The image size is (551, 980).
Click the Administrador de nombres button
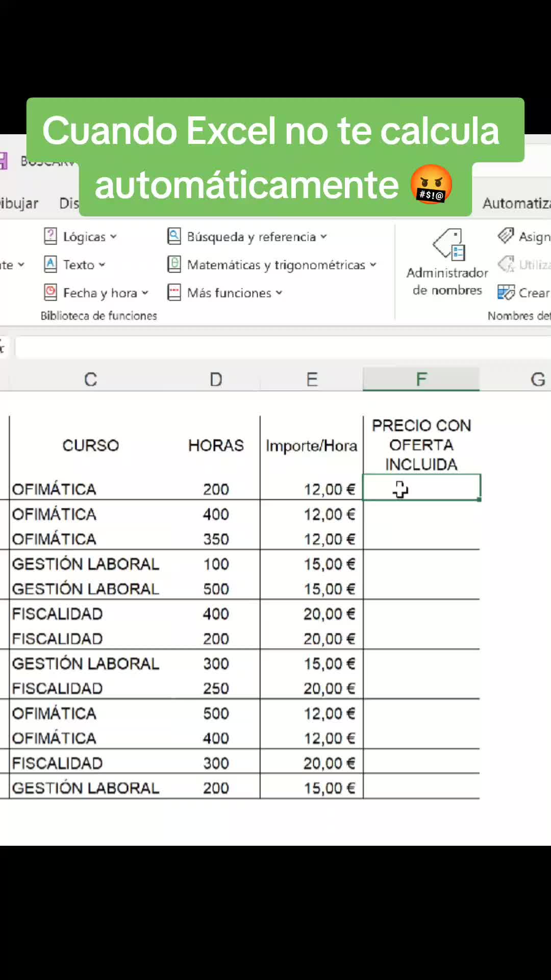(447, 263)
